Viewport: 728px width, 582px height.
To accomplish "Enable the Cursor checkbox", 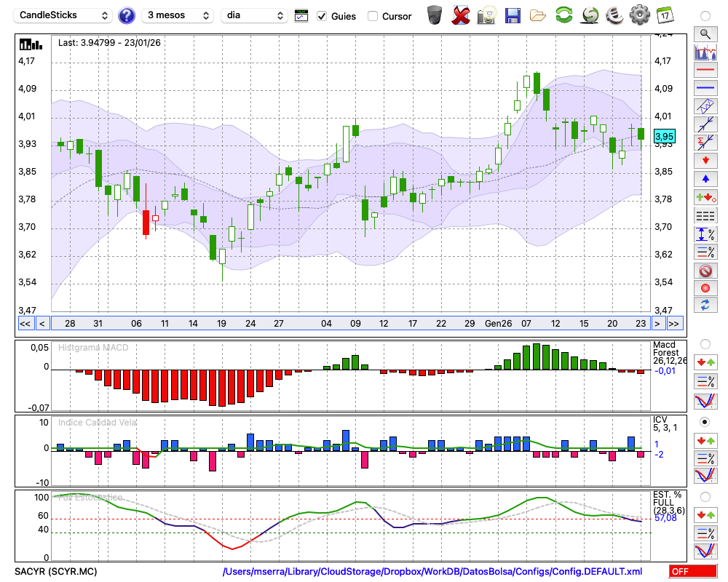I will click(373, 16).
